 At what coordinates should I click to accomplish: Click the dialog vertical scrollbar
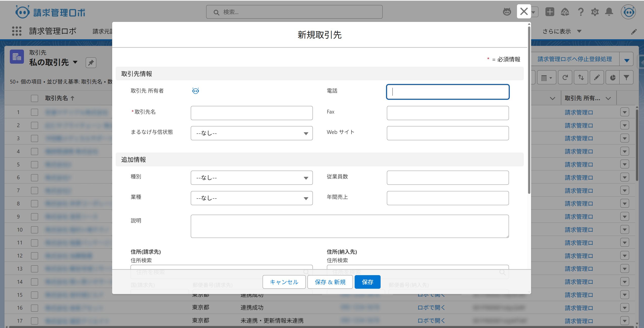click(529, 110)
